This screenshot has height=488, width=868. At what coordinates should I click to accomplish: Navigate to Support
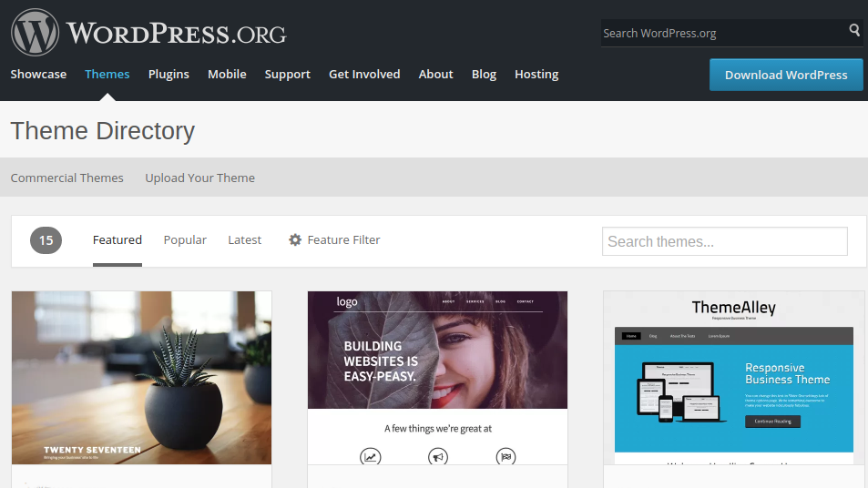[x=287, y=74]
